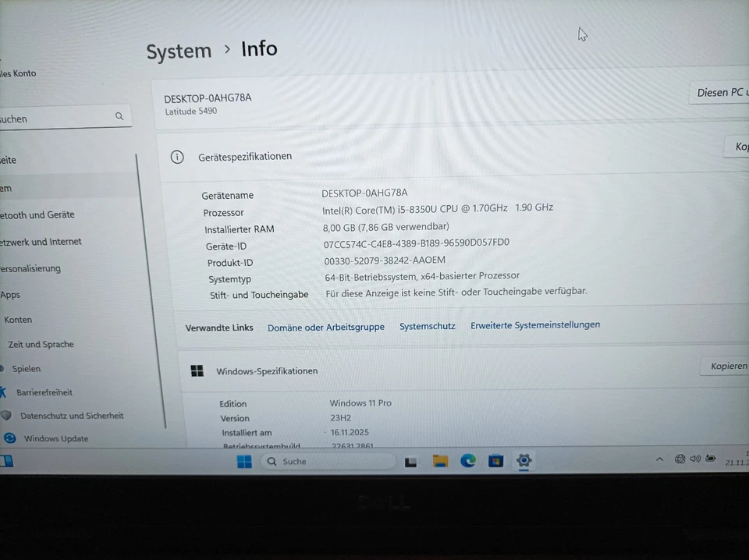
Task: Open the volume icon in system tray
Action: 695,459
